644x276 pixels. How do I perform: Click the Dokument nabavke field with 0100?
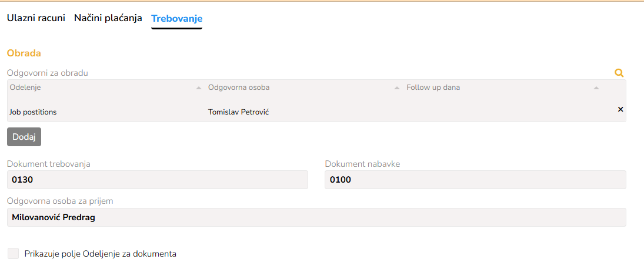[x=475, y=180]
